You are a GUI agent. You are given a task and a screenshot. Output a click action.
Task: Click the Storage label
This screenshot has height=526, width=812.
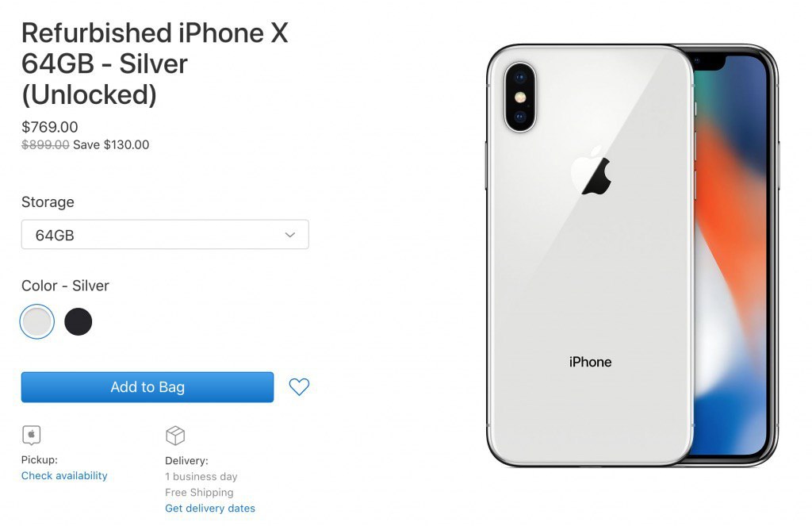click(48, 202)
